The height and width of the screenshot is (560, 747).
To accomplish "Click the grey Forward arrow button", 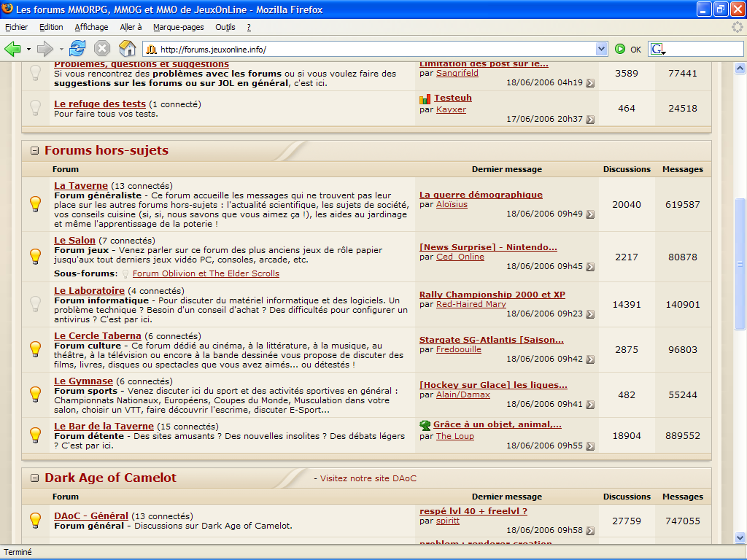I will pyautogui.click(x=44, y=49).
